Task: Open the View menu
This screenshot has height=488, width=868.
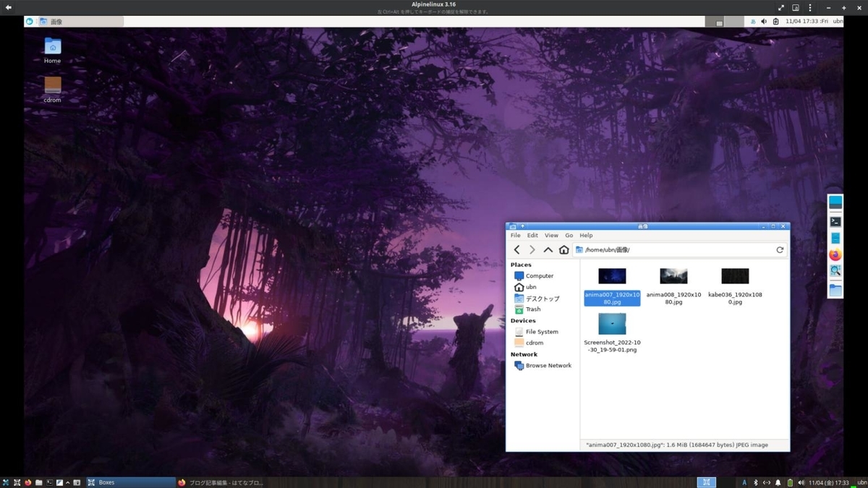Action: point(551,235)
